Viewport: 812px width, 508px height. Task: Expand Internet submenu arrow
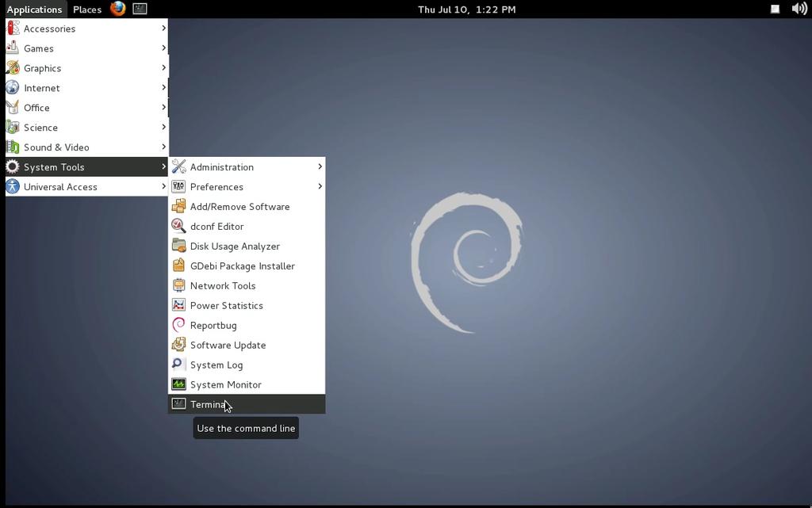pos(163,87)
